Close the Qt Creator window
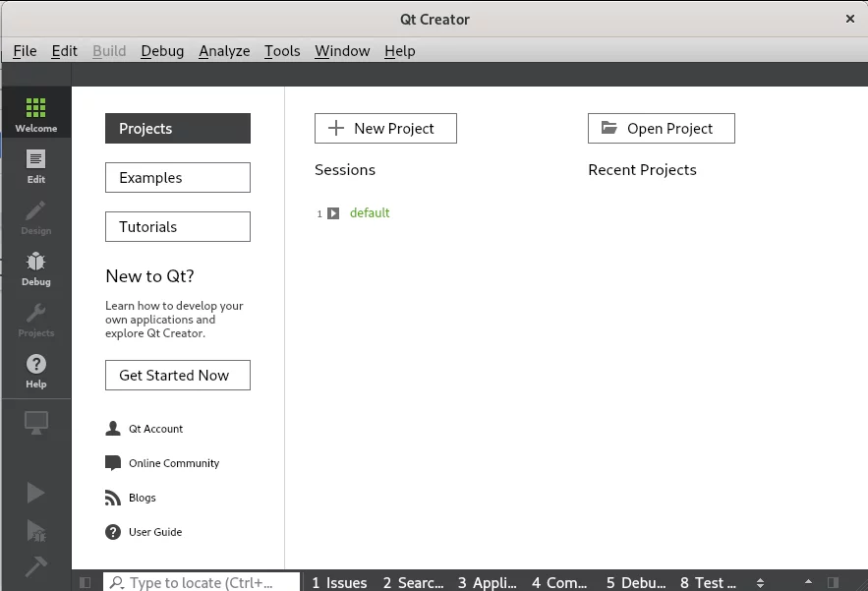Screen dimensions: 868x591 (x=850, y=19)
